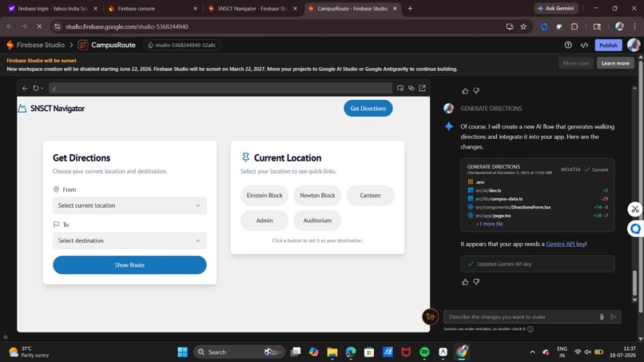Open browser extensions puzzle icon
644x362 pixels.
pyautogui.click(x=574, y=26)
